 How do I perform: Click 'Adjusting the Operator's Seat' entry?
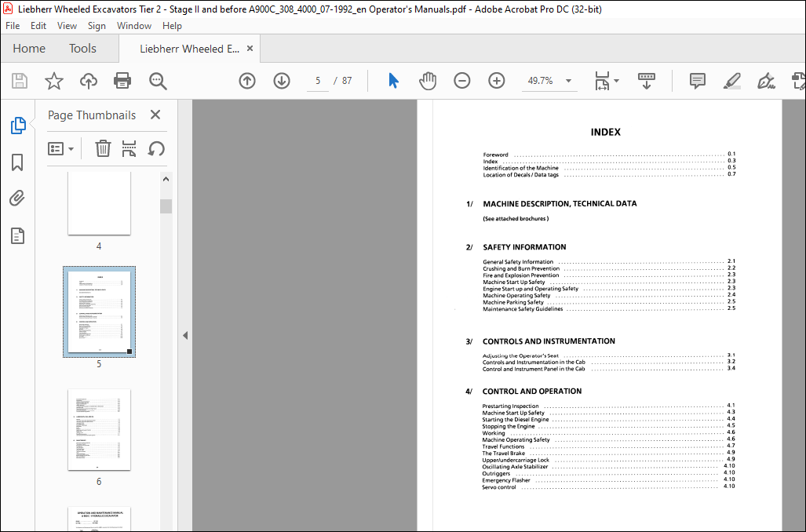point(520,355)
